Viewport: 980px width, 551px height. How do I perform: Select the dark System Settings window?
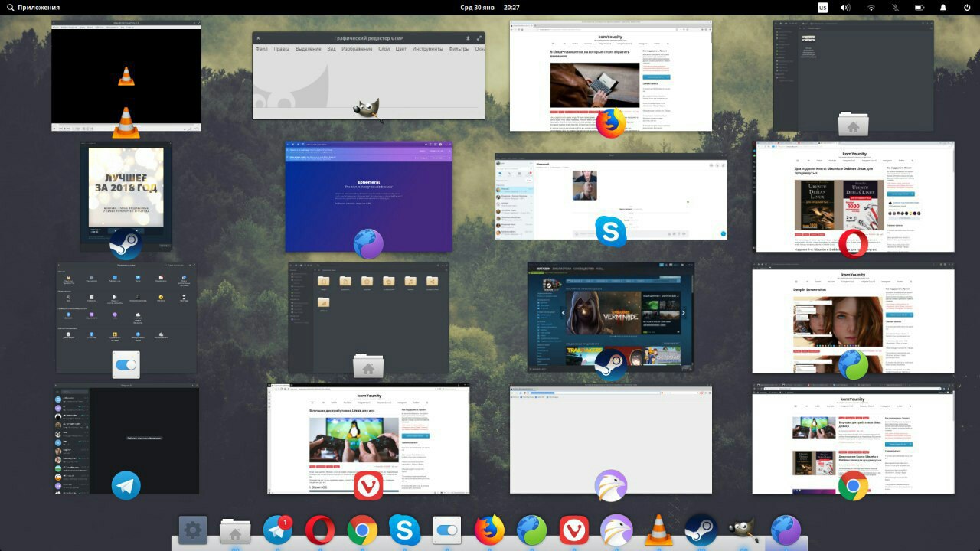click(x=126, y=318)
